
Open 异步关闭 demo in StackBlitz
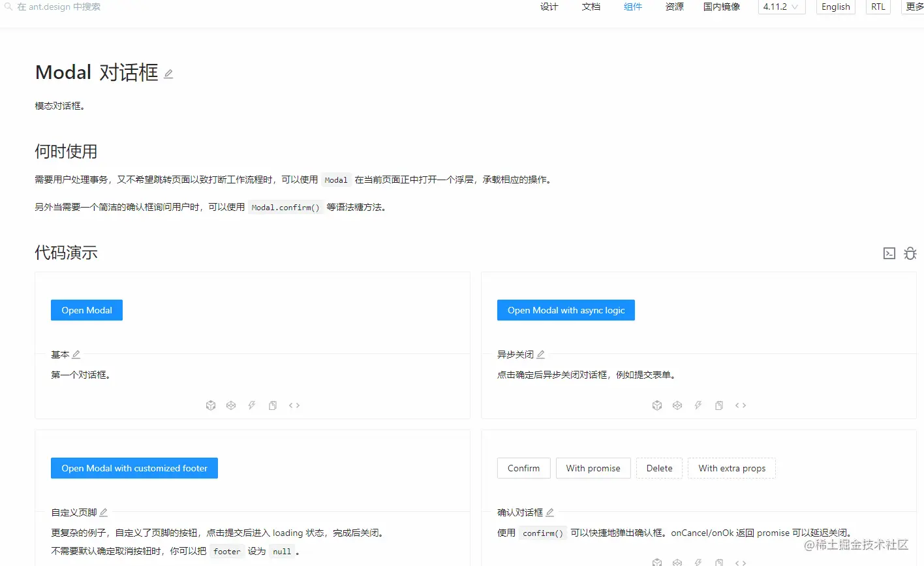coord(698,405)
